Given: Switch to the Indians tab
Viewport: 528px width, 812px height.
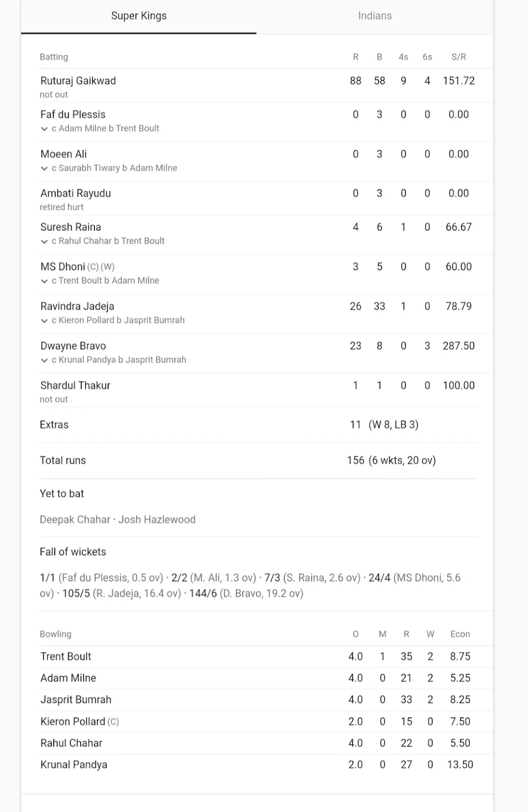Looking at the screenshot, I should coord(375,16).
